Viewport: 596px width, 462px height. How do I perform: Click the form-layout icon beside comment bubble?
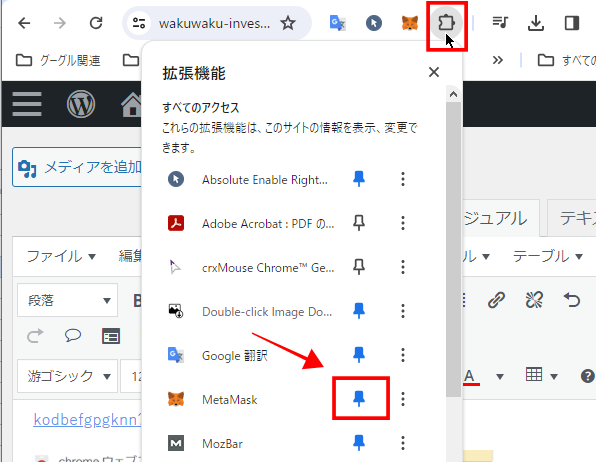pos(111,336)
